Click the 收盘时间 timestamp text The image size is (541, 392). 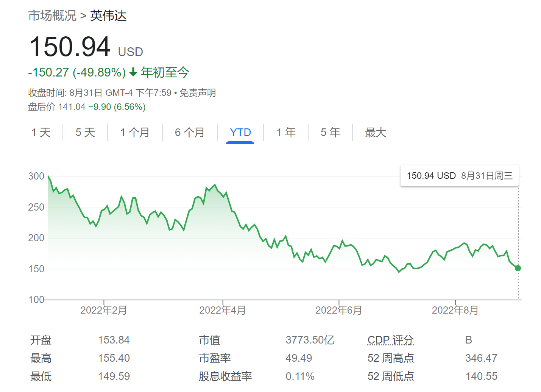click(100, 93)
